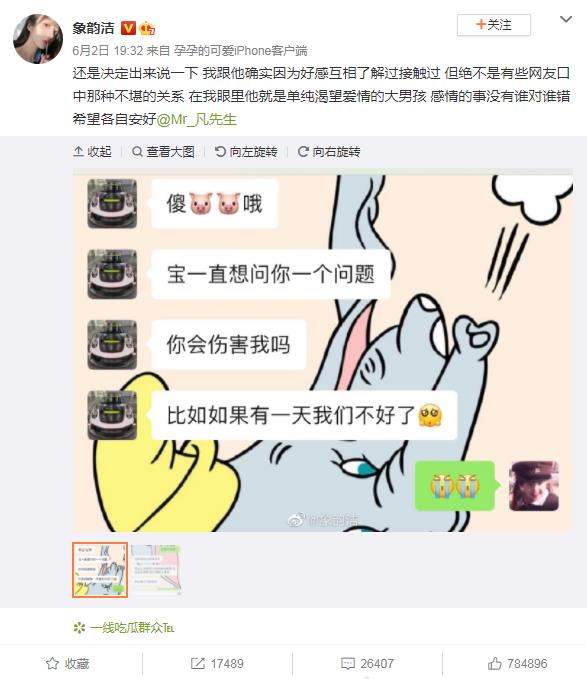Select the second image thumbnail

point(155,570)
